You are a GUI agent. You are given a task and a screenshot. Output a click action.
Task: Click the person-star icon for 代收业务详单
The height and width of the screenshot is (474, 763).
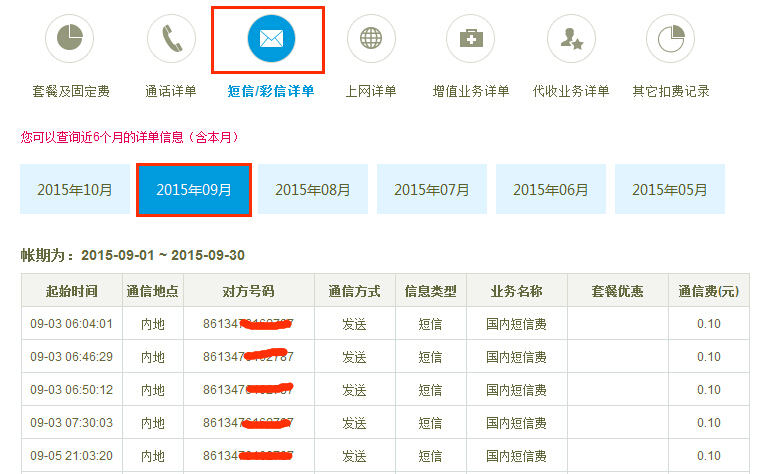point(571,39)
